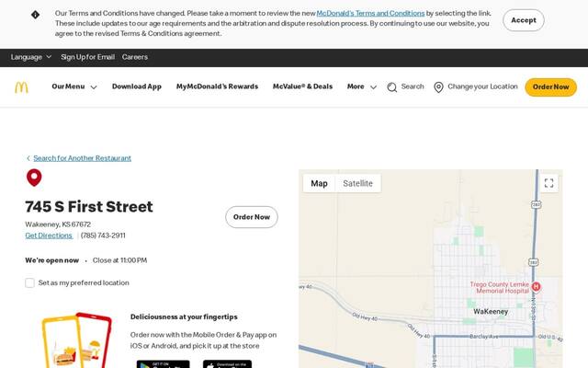
Task: Click the back chevron beside Search for Another Restaurant
Action: pos(28,158)
